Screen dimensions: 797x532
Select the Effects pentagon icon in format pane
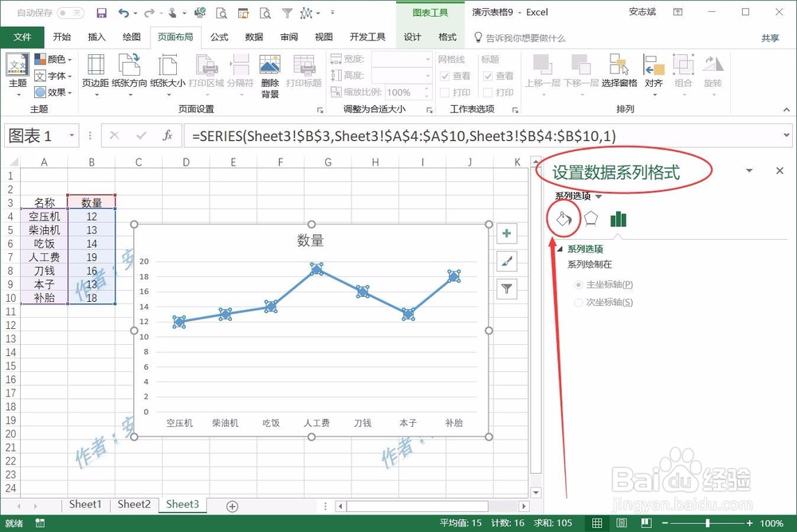coord(590,218)
